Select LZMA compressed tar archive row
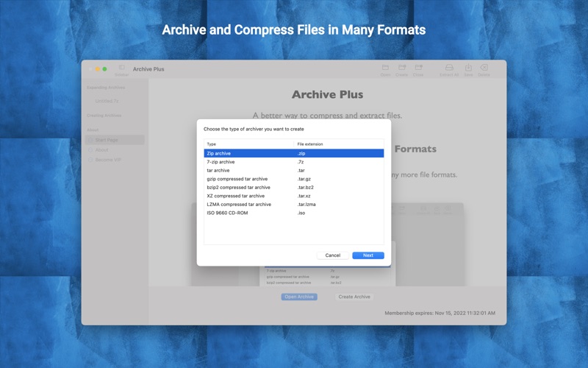 point(293,205)
